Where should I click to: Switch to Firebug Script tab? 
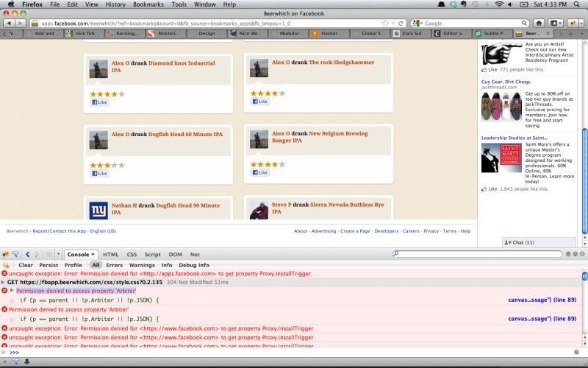[x=152, y=254]
